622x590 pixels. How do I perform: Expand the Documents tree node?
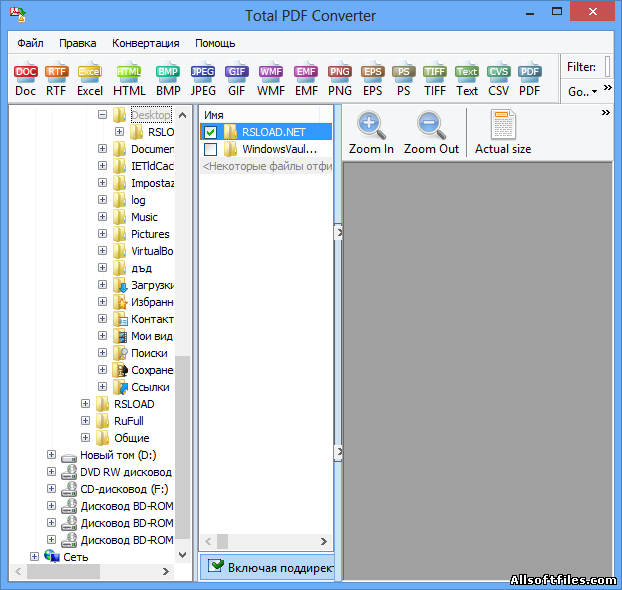(102, 149)
